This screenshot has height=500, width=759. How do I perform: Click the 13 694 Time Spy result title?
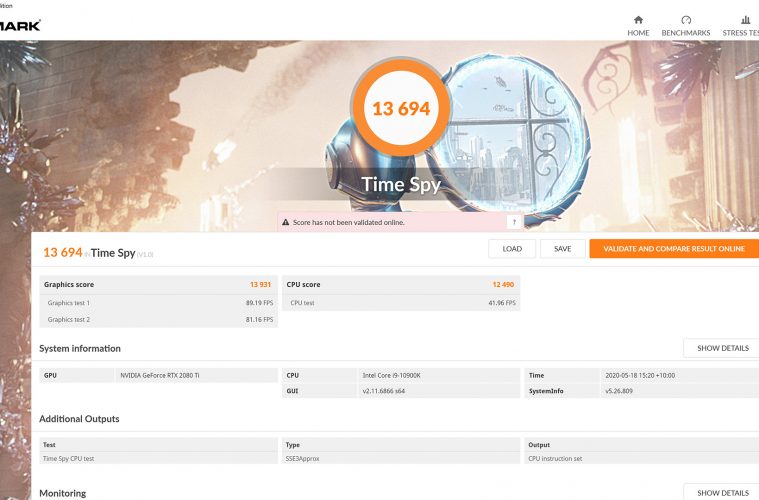click(98, 253)
